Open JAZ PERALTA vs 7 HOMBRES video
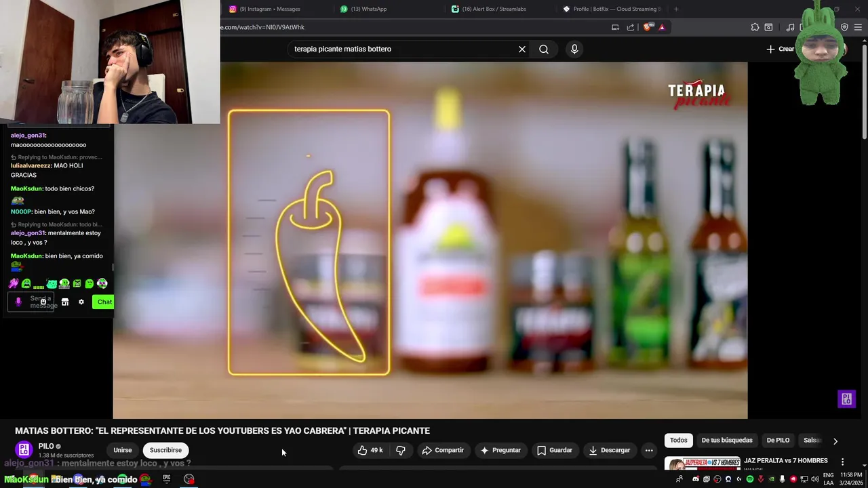This screenshot has width=868, height=488. pos(786,461)
